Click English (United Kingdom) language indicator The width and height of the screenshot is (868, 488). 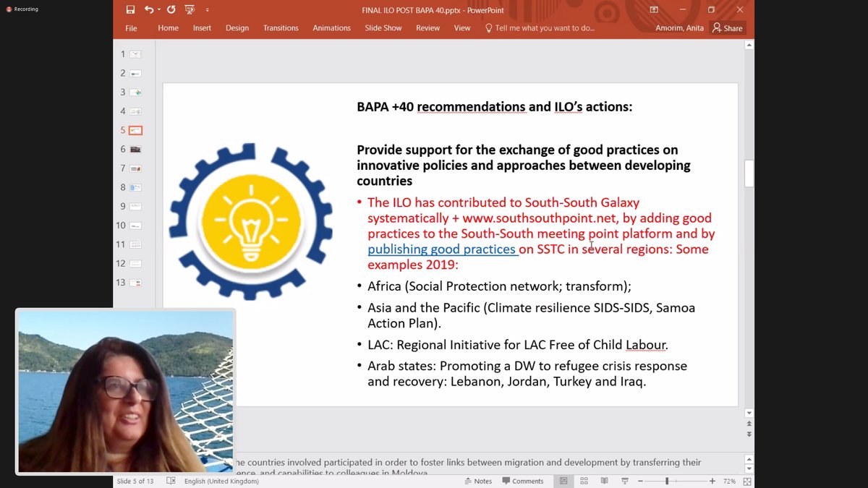pyautogui.click(x=221, y=481)
